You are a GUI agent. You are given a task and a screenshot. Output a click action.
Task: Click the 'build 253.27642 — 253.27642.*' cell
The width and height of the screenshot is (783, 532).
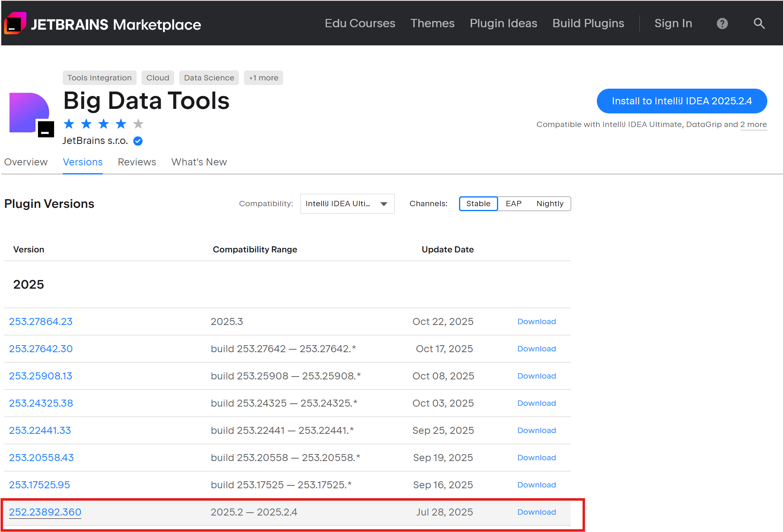(283, 349)
